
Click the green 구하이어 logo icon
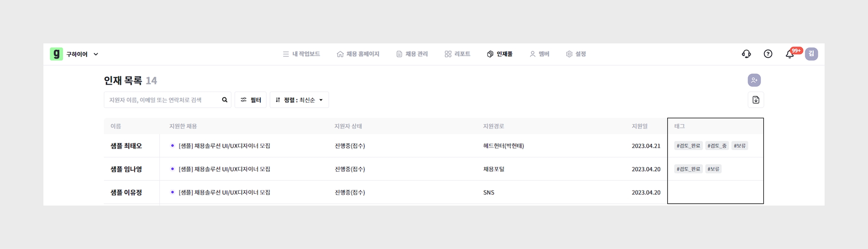57,54
